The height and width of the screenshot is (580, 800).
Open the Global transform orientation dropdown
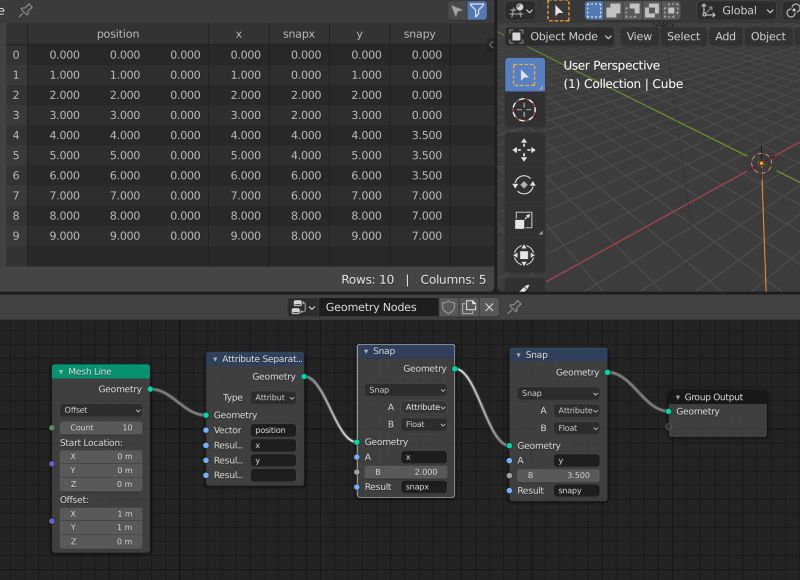(x=737, y=11)
